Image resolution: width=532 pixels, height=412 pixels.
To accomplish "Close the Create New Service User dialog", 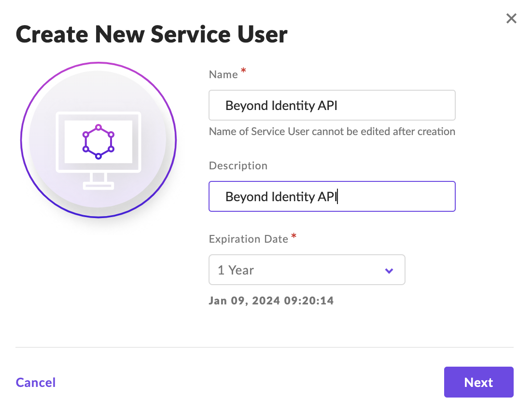I will point(511,18).
